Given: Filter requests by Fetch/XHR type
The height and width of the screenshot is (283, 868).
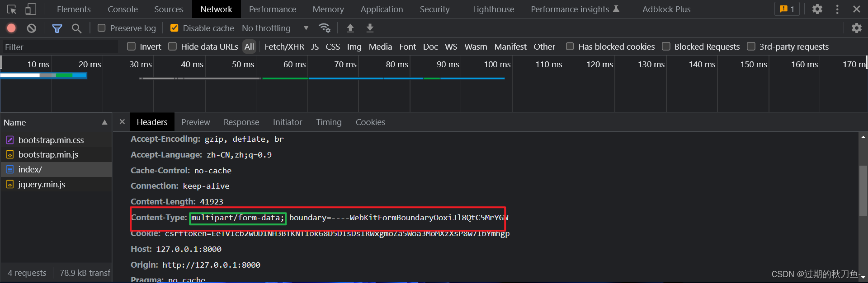Looking at the screenshot, I should point(284,46).
